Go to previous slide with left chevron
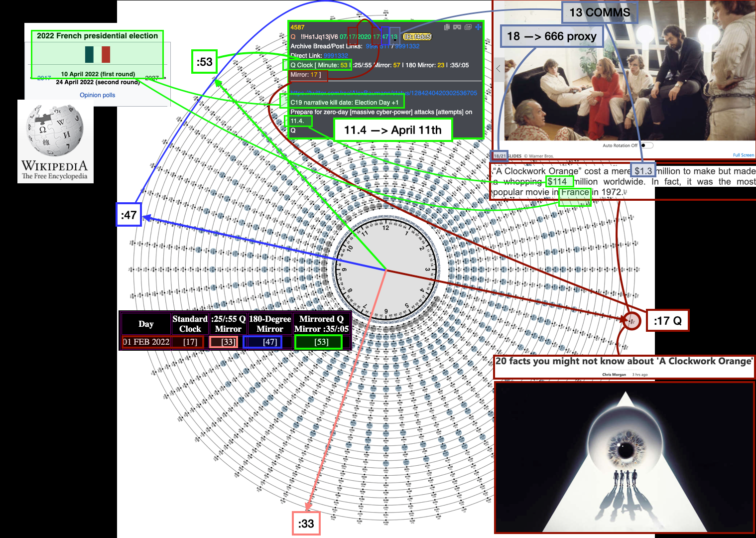The height and width of the screenshot is (538, 756). (498, 68)
